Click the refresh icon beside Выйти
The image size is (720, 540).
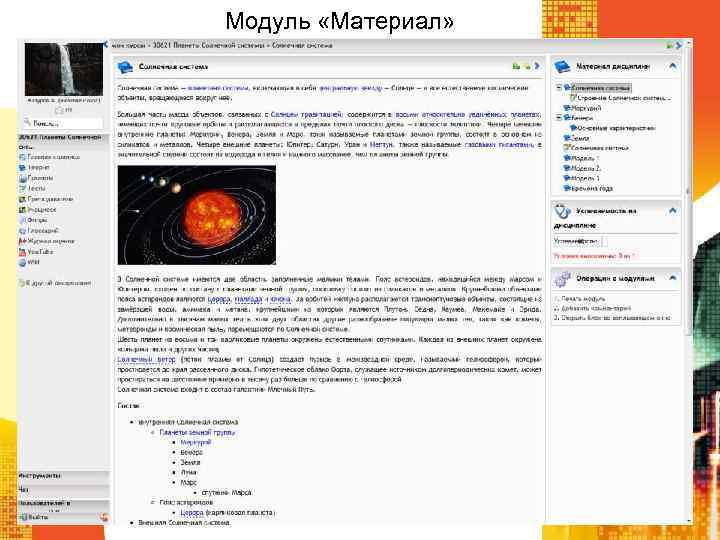point(104,518)
